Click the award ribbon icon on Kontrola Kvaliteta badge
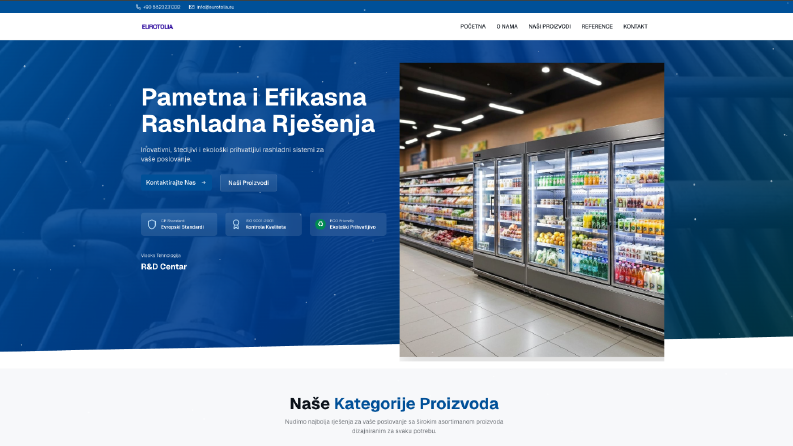This screenshot has width=793, height=446. (x=236, y=225)
